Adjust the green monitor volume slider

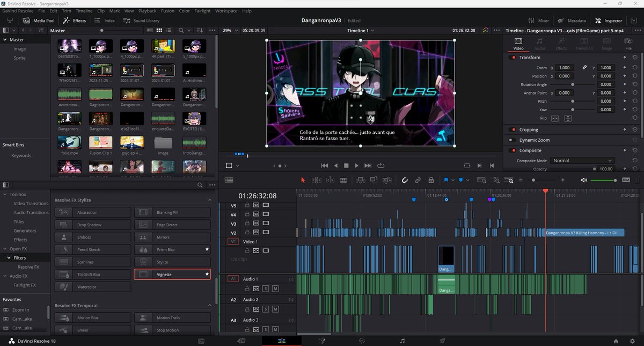click(x=604, y=180)
